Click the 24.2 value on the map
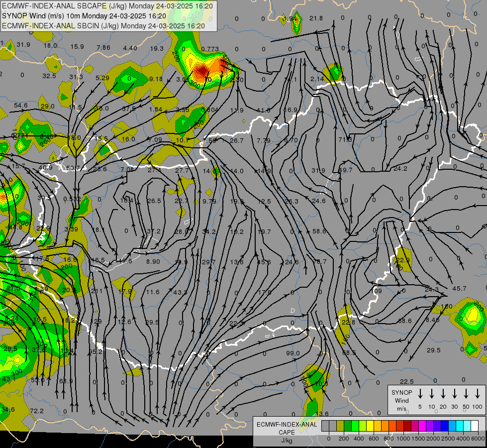 click(400, 169)
